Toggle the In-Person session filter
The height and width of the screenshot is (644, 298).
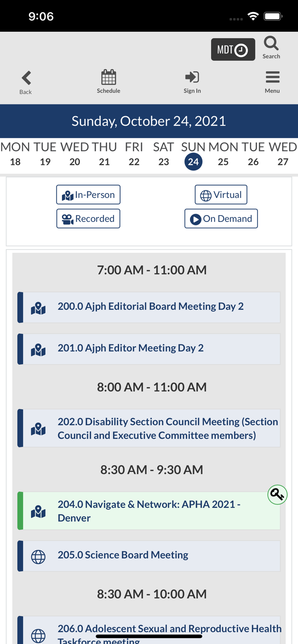[88, 194]
